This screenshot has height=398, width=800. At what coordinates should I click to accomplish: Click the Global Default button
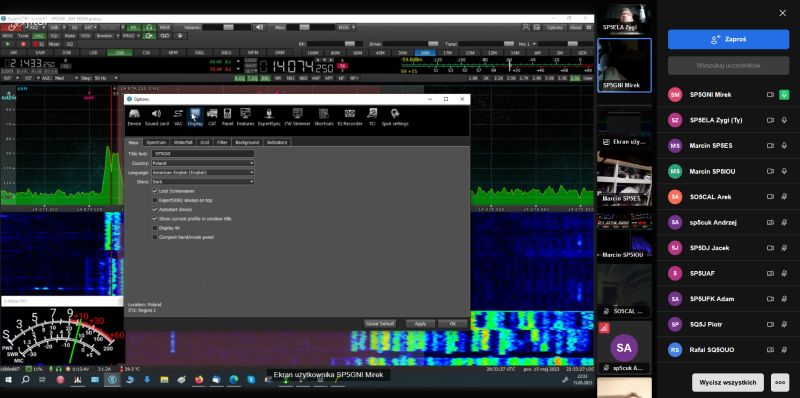pyautogui.click(x=380, y=324)
